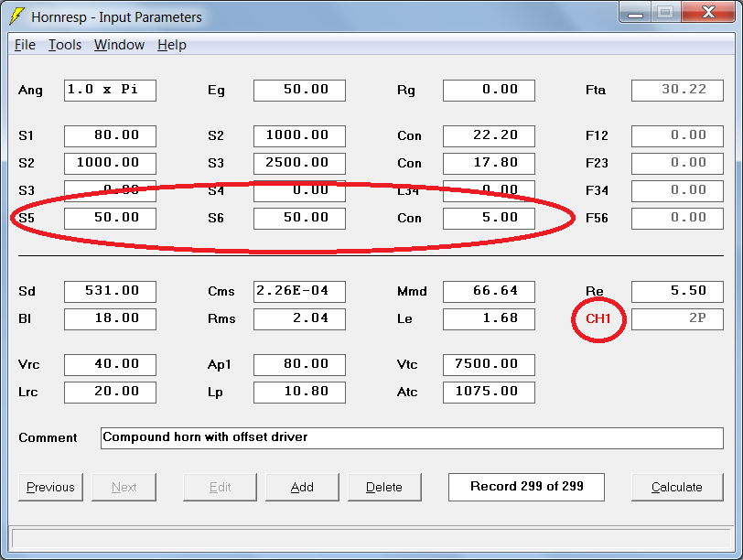
Task: Click the Hornresp lightning bolt title icon
Action: 17,16
